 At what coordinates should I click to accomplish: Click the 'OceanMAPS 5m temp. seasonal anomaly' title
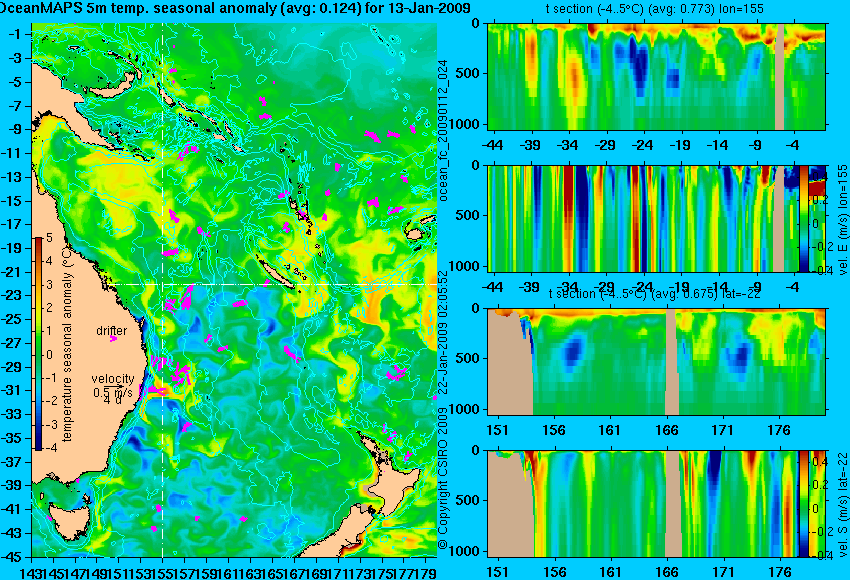(x=235, y=8)
